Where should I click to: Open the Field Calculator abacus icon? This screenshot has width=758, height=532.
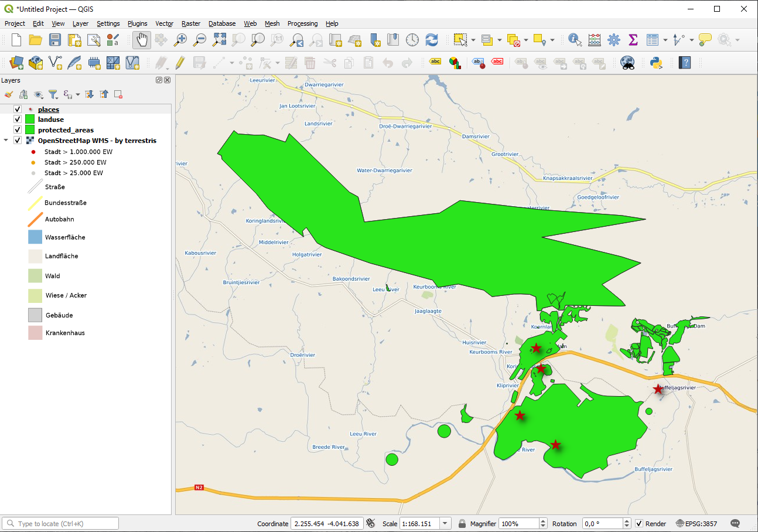tap(594, 40)
